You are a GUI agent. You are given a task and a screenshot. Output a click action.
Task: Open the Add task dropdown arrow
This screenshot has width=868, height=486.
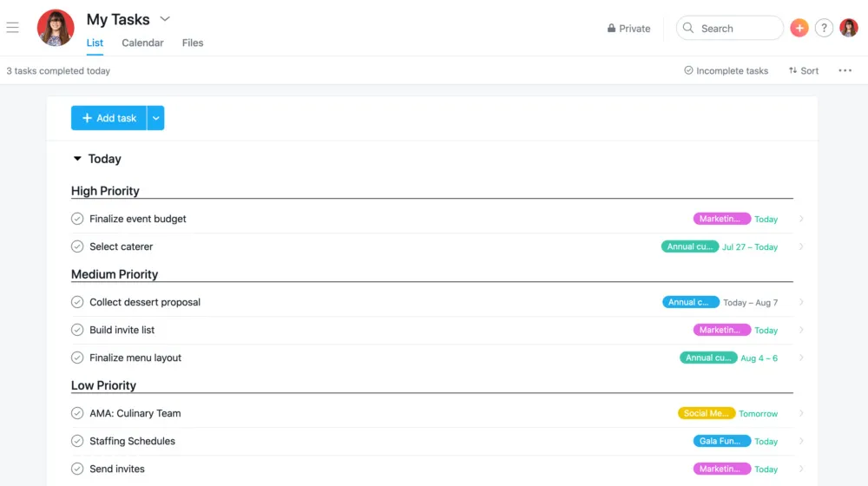click(x=155, y=118)
